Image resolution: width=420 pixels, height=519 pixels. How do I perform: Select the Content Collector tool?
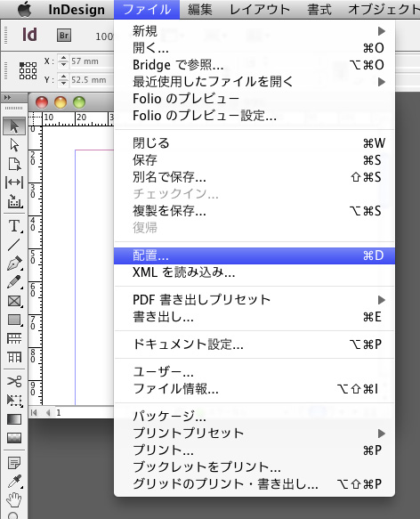pos(14,201)
